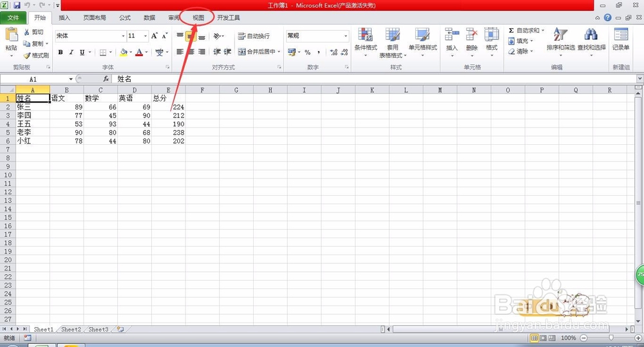This screenshot has height=347, width=644.
Task: Toggle bold formatting
Action: tap(61, 52)
